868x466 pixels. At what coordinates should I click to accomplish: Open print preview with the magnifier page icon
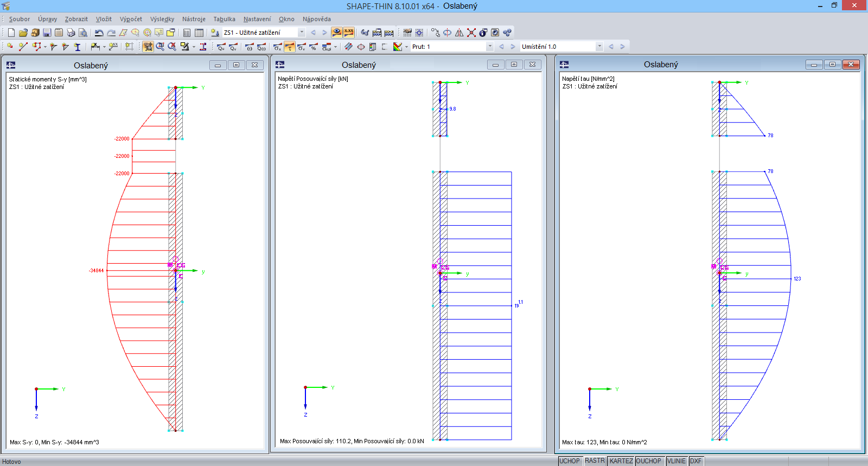83,33
